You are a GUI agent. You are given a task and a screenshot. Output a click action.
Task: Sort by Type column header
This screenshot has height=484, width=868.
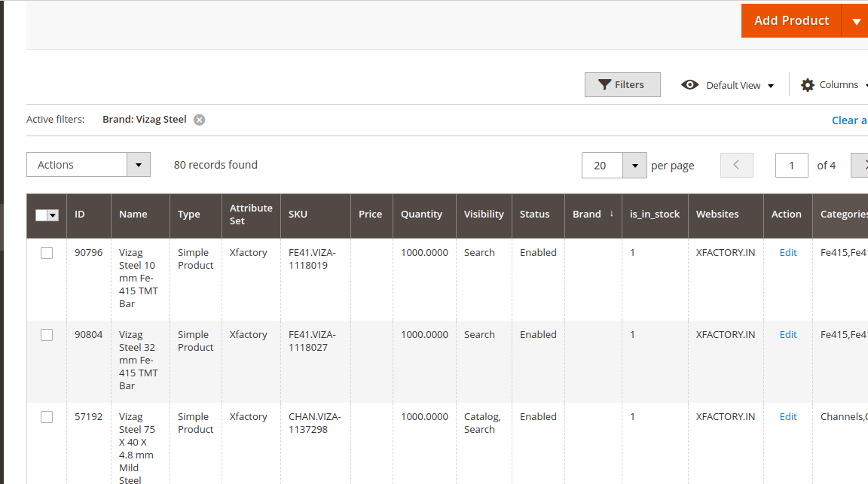point(196,215)
